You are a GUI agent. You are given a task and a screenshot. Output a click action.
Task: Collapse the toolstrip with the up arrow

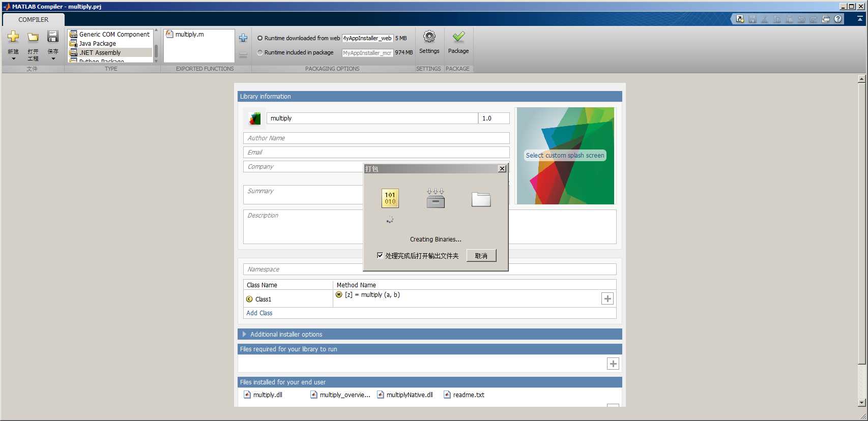(x=860, y=18)
